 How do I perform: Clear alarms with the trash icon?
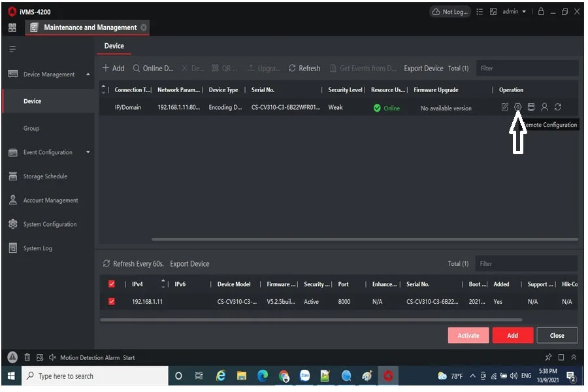(x=27, y=357)
